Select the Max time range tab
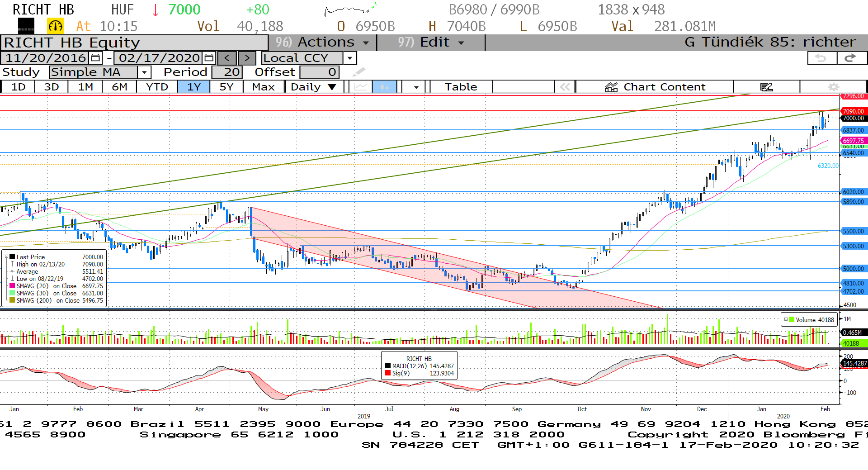The height and width of the screenshot is (470, 868). [264, 87]
